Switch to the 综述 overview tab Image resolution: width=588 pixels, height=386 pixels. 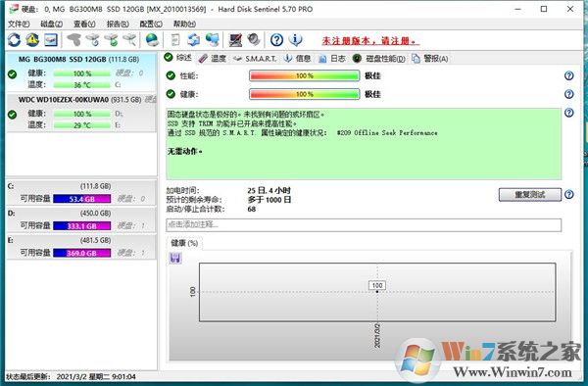click(178, 58)
